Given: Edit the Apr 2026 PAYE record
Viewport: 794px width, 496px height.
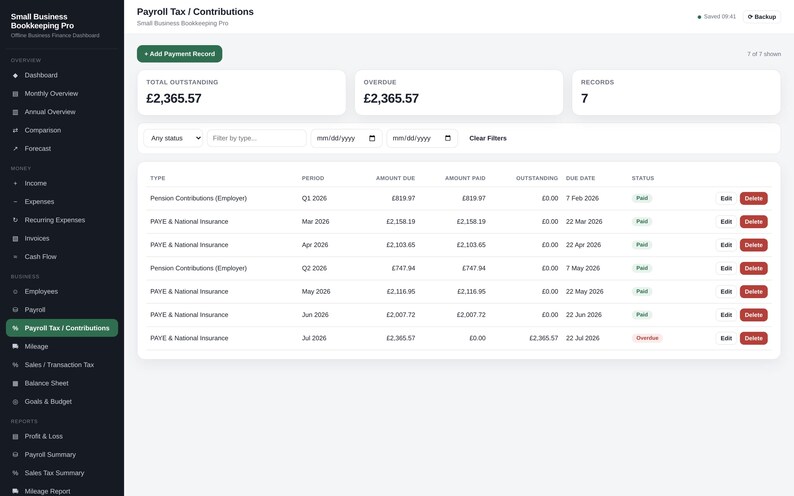Looking at the screenshot, I should [726, 245].
